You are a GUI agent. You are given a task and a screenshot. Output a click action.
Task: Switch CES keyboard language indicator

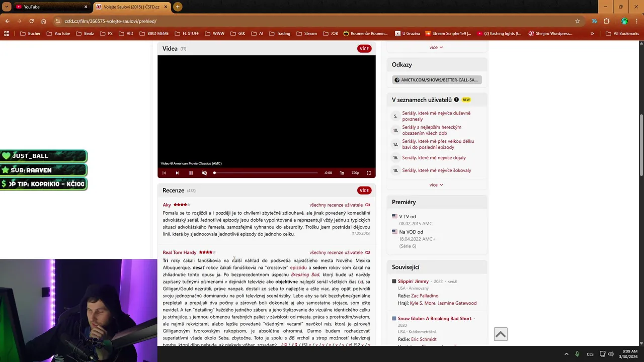point(590,354)
